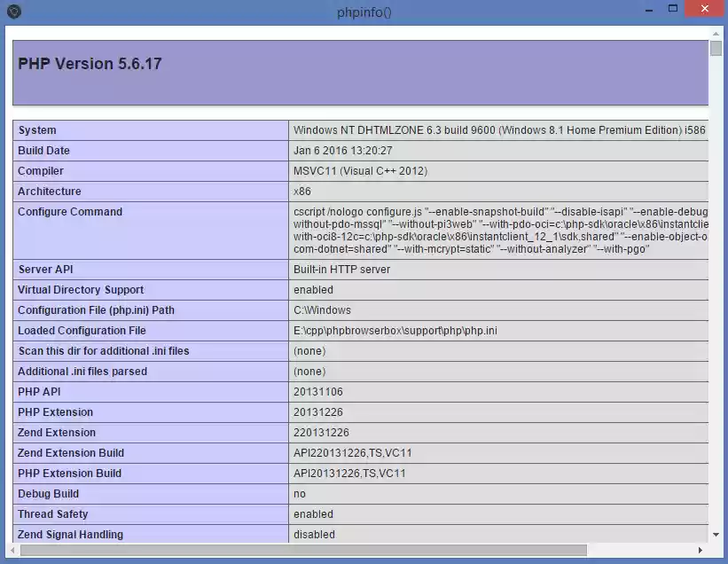Click the horizontal scrollbar thumb
This screenshot has width=728, height=564.
point(303,550)
